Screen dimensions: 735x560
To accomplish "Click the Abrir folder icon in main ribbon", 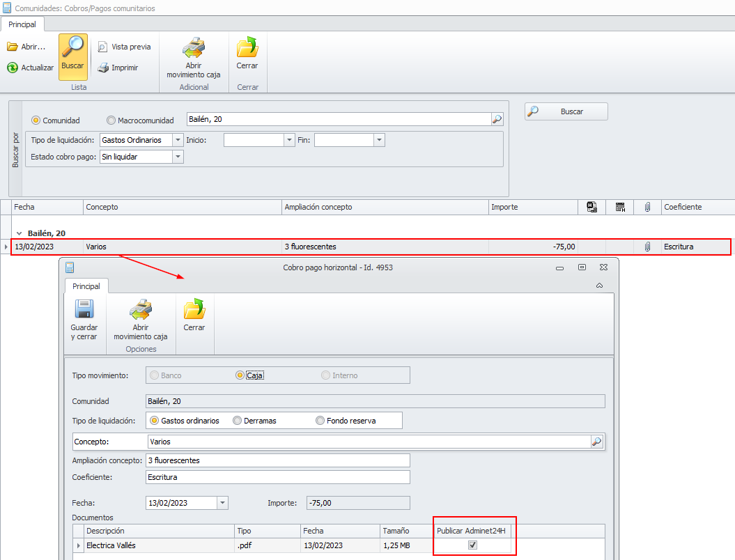I will click(x=12, y=47).
